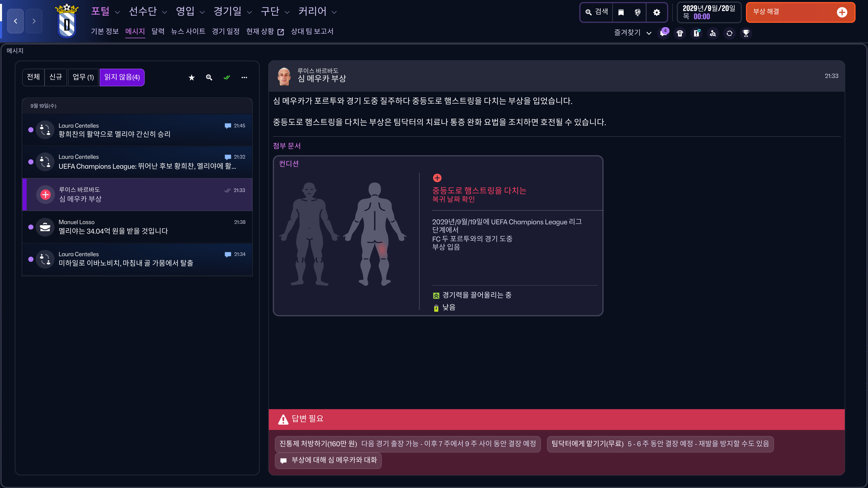Switch to the 달력 tab

(158, 32)
